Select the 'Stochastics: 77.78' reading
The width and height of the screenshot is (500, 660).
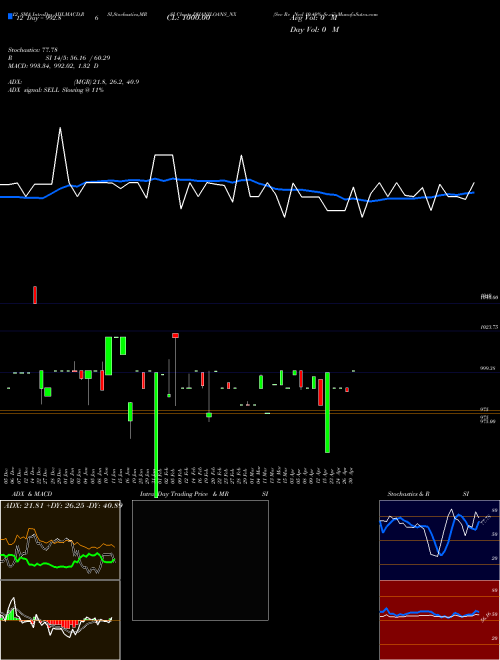33,50
